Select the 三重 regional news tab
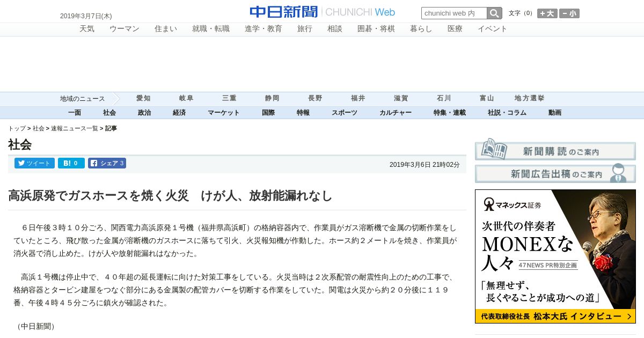Image resolution: width=644 pixels, height=338 pixels. click(x=229, y=98)
